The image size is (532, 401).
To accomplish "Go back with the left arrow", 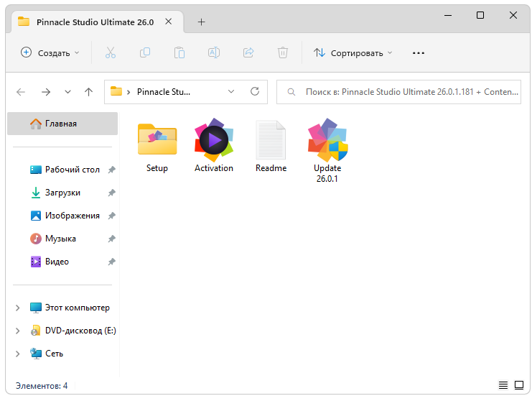I will (21, 92).
